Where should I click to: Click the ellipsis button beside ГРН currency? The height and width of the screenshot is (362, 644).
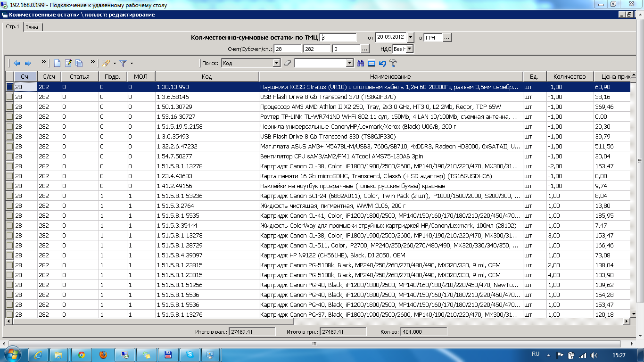point(447,37)
